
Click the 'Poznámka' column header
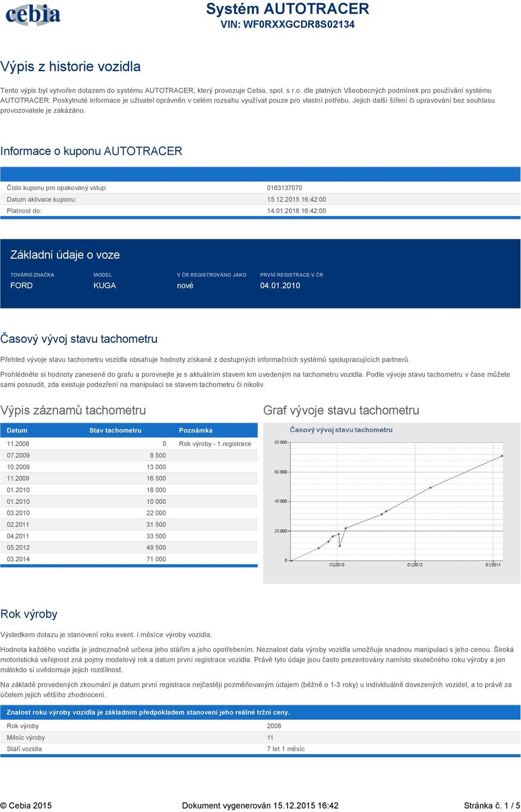tap(195, 430)
